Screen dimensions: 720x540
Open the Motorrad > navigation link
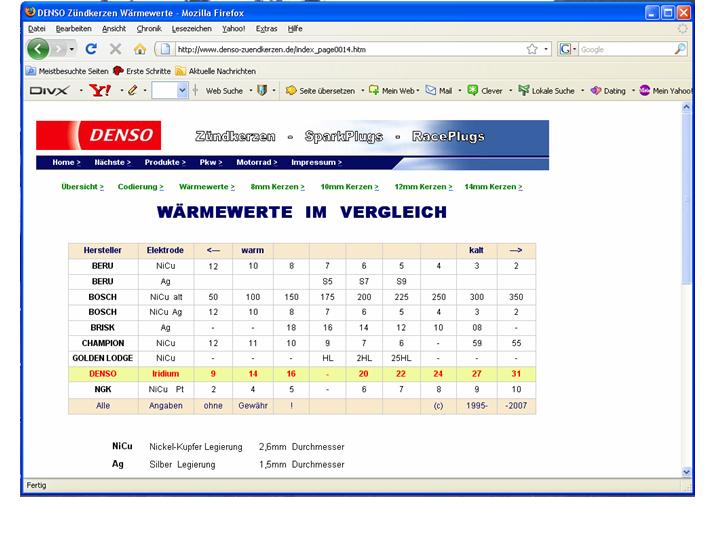point(257,162)
